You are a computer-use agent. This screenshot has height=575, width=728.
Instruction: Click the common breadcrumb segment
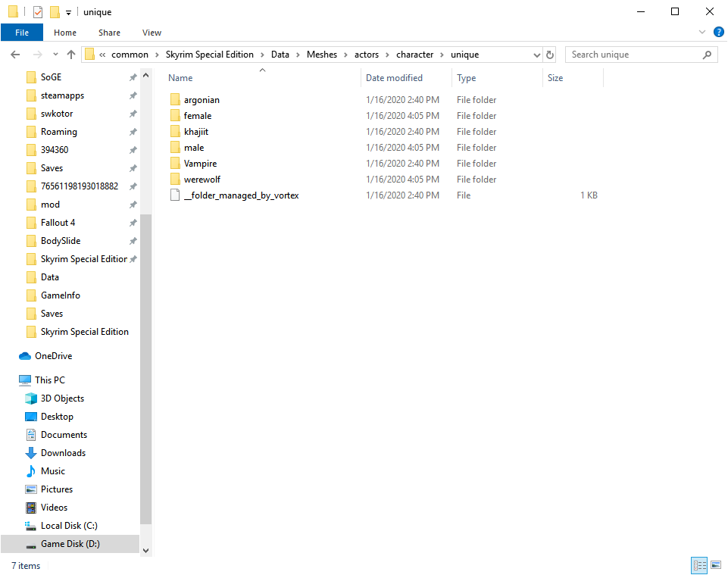click(130, 55)
